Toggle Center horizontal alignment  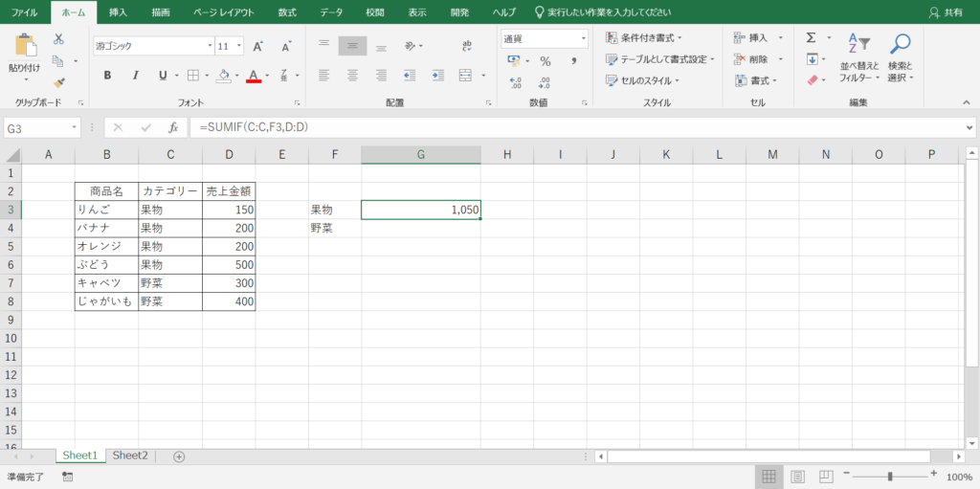pos(352,75)
